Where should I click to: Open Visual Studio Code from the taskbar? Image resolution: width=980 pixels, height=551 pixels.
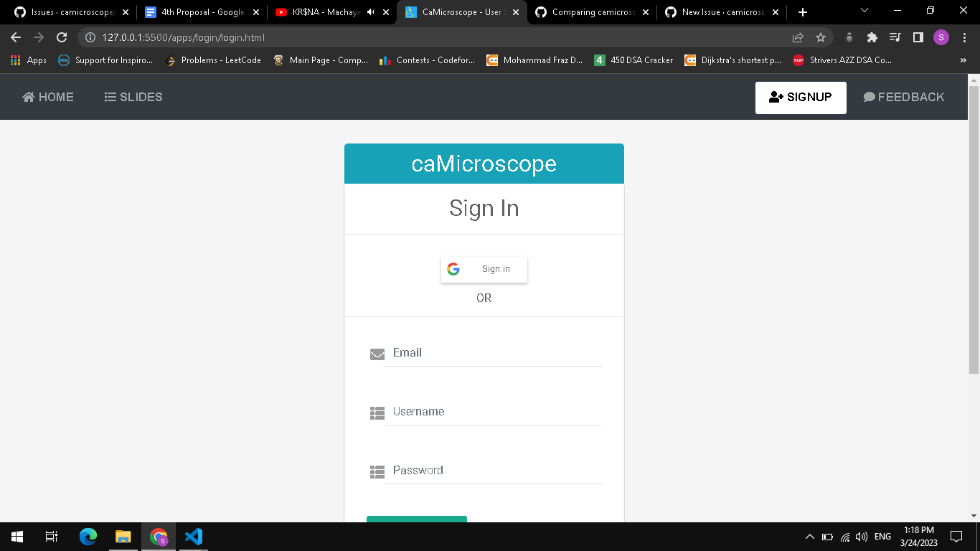(192, 536)
